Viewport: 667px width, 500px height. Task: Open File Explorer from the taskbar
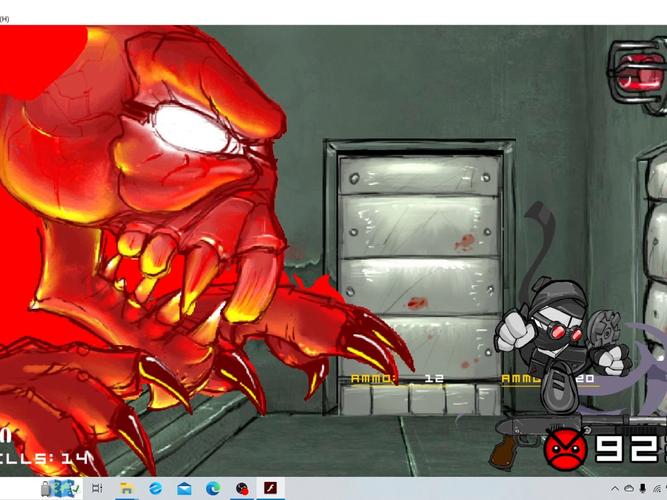coord(126,488)
